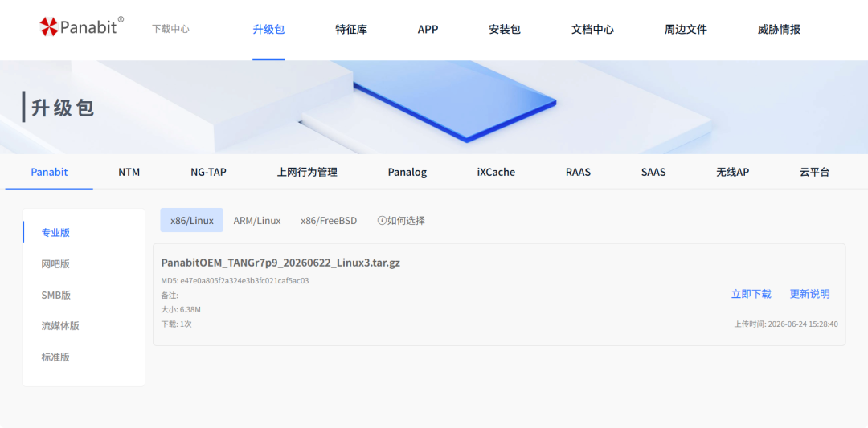Switch to the ARM/Linux platform
Screen dimensions: 868x428
pos(257,221)
